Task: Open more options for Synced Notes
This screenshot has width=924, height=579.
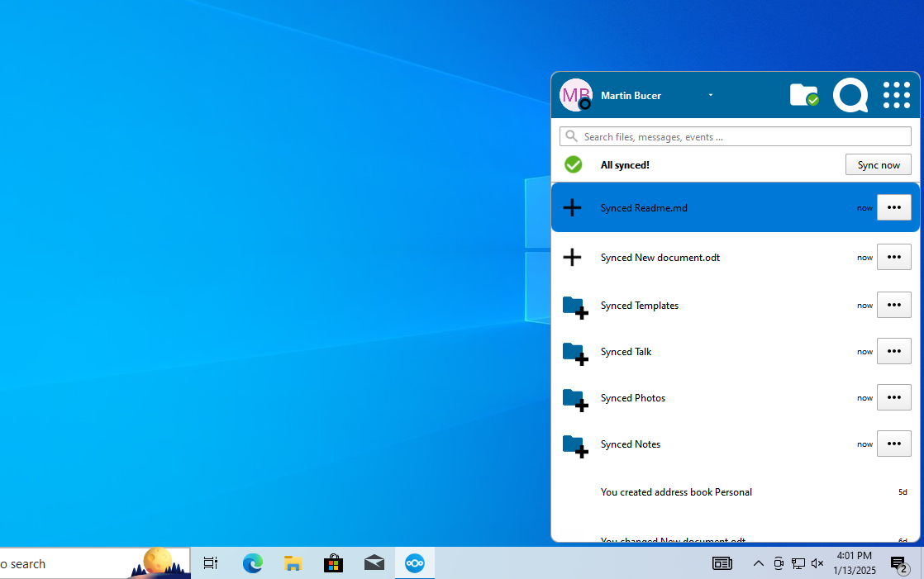Action: pyautogui.click(x=894, y=444)
